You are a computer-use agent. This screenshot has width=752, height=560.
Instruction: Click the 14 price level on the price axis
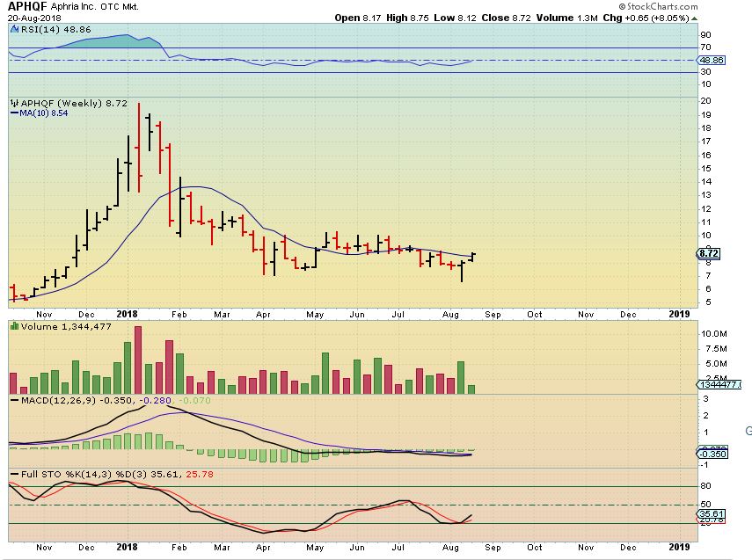[x=705, y=181]
